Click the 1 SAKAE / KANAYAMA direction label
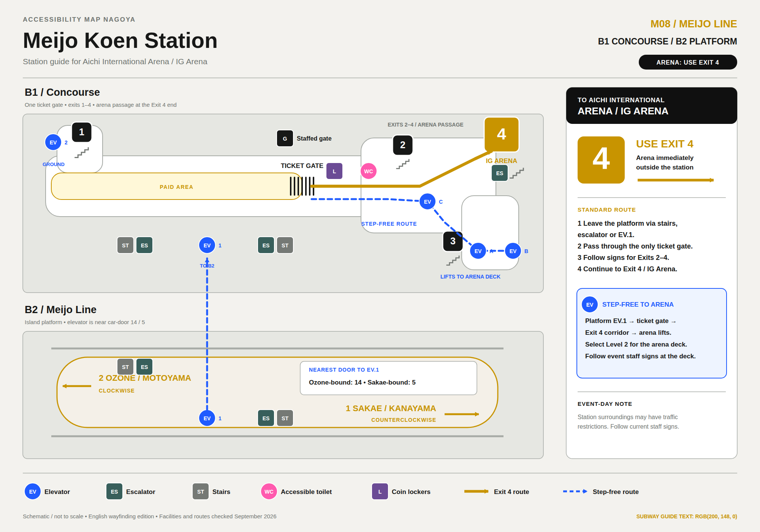Screen dimensions: 760x532 391,408
